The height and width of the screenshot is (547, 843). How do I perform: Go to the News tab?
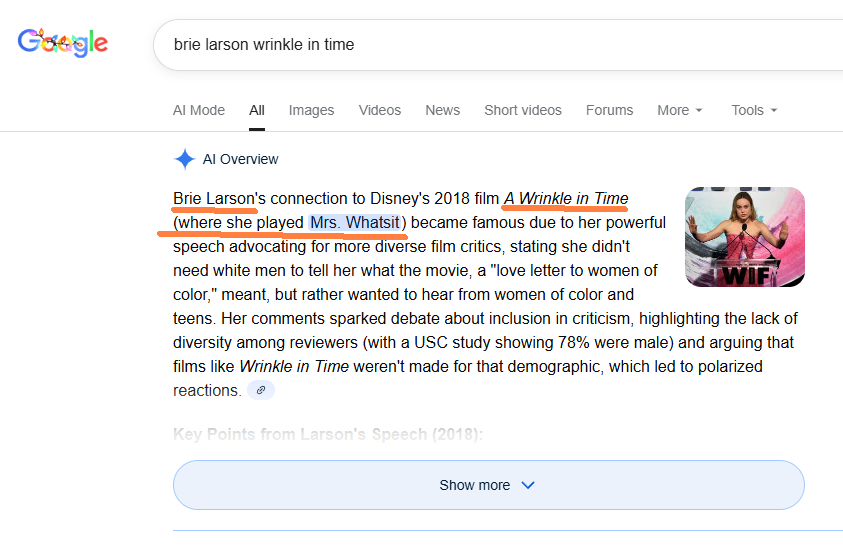tap(442, 110)
